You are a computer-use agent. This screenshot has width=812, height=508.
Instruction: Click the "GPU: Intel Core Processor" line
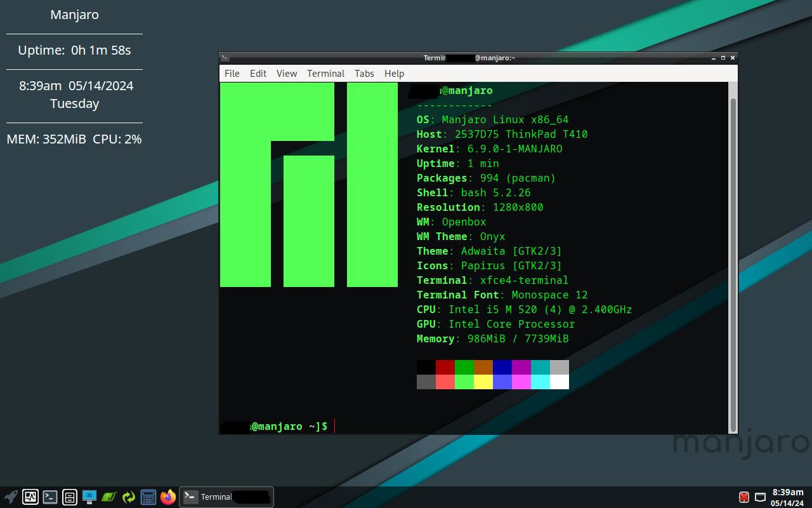495,324
